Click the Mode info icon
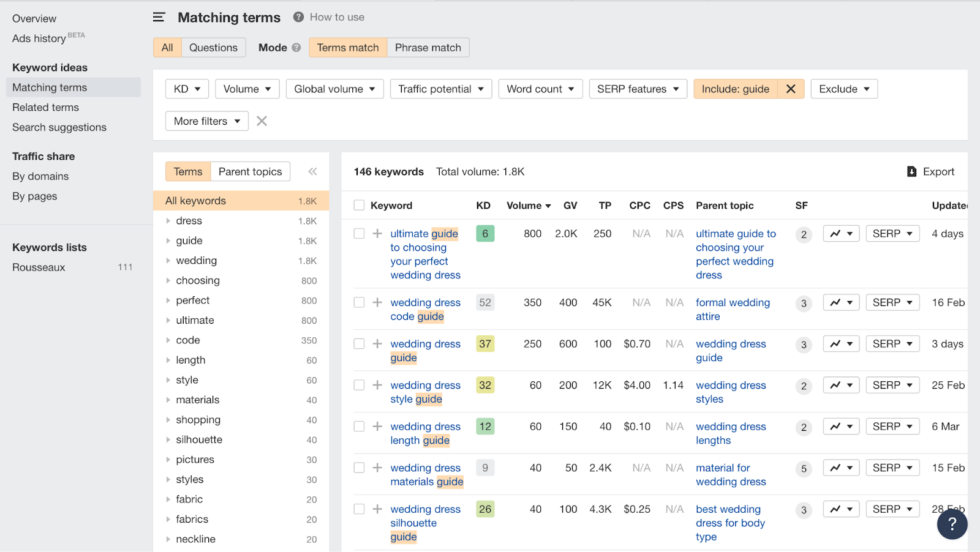The image size is (980, 552). 296,48
